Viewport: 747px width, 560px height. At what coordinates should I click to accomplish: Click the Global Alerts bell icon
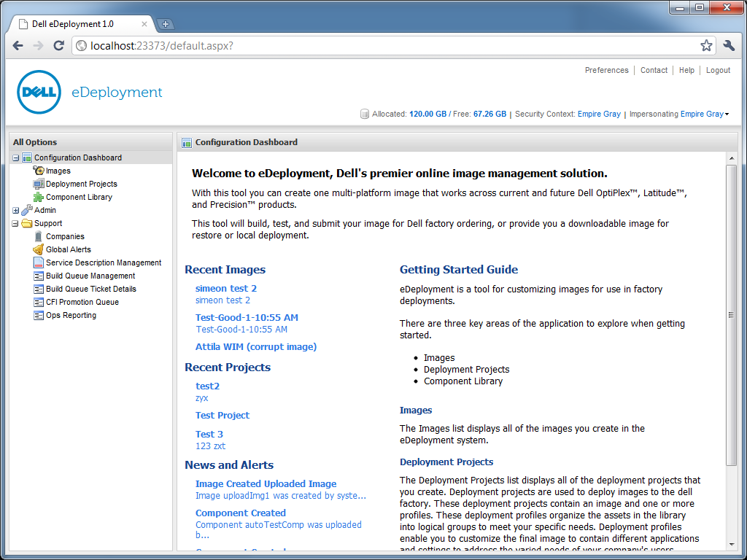[39, 249]
